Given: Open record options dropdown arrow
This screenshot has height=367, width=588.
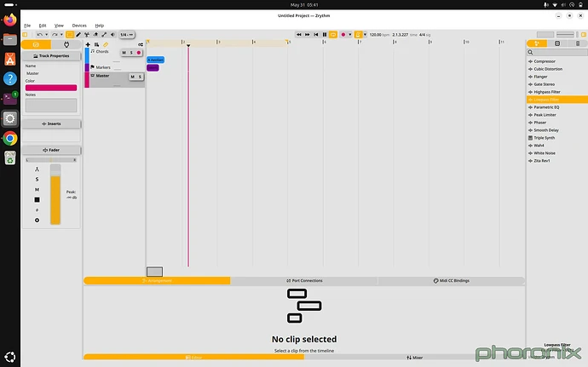Looking at the screenshot, I should (350, 35).
